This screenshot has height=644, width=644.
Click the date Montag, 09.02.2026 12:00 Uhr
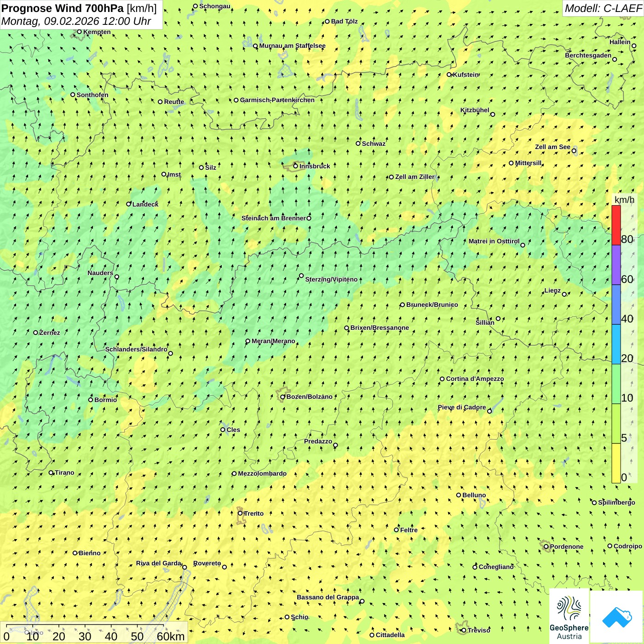point(76,21)
